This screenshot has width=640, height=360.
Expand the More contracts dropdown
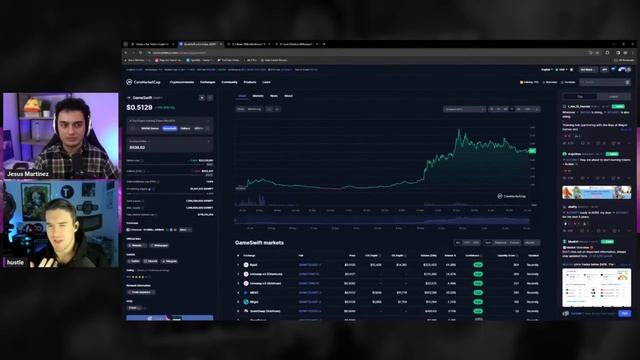pyautogui.click(x=185, y=230)
